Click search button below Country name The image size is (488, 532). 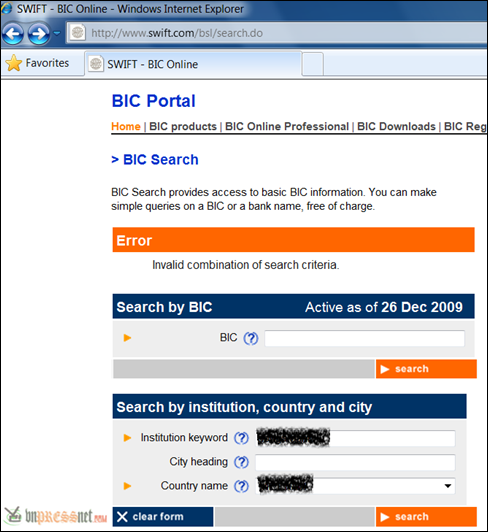426,517
